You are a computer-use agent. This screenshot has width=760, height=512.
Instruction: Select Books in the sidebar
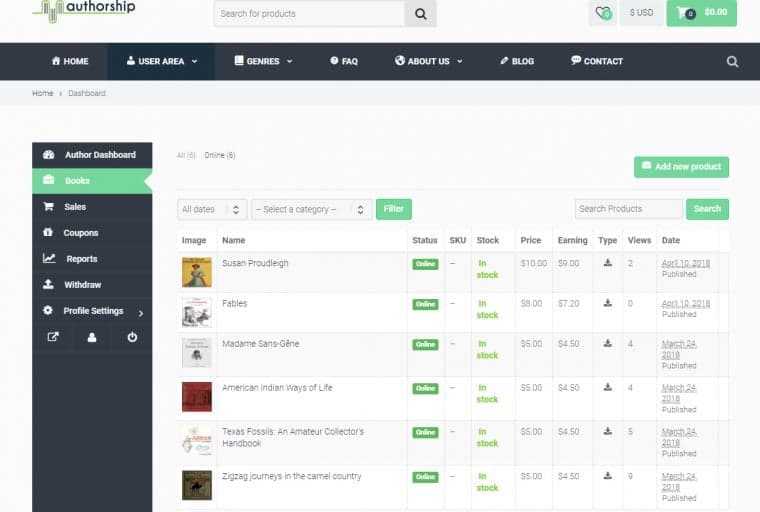click(x=92, y=181)
